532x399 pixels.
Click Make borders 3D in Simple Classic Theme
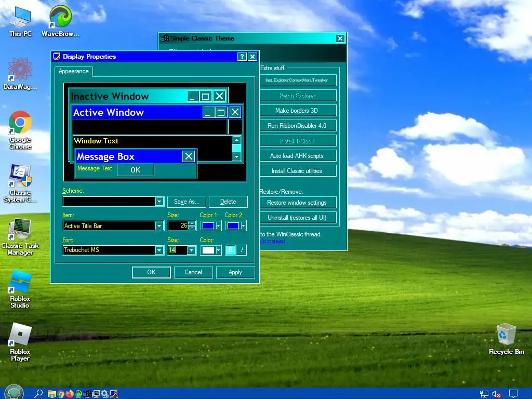click(x=298, y=111)
